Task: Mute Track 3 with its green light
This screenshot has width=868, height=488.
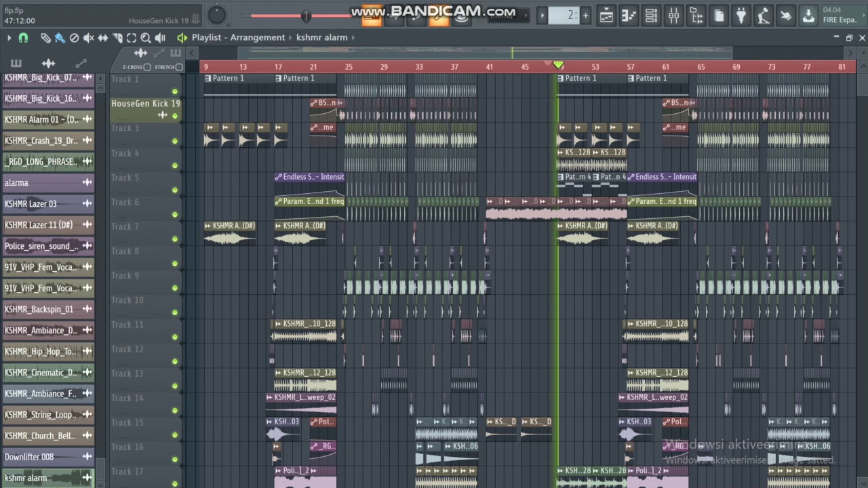Action: (175, 141)
